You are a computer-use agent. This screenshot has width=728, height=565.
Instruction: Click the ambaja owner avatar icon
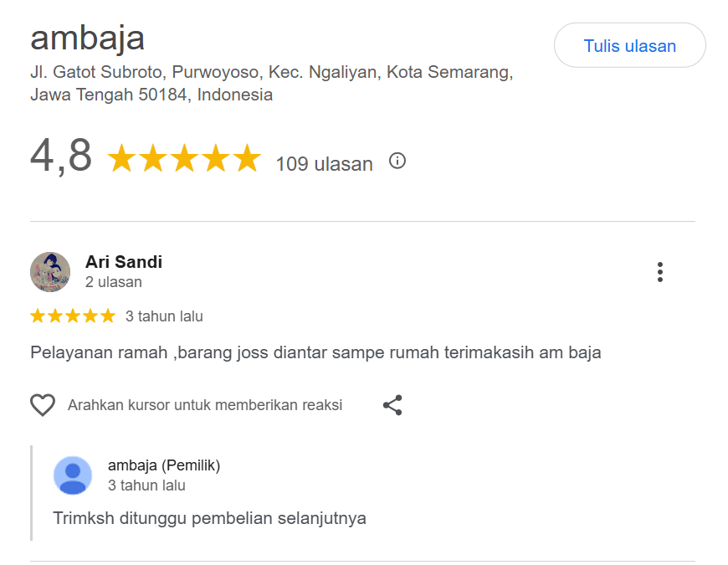coord(73,475)
